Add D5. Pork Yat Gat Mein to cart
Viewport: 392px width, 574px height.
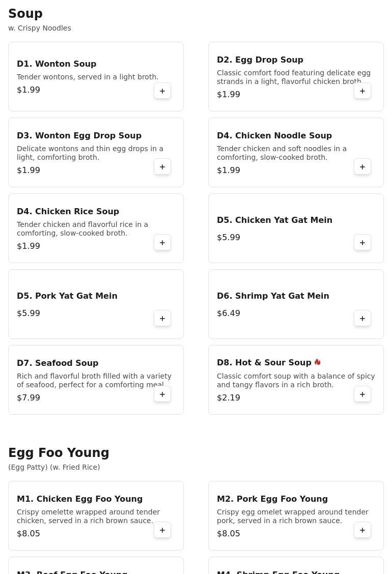point(162,318)
